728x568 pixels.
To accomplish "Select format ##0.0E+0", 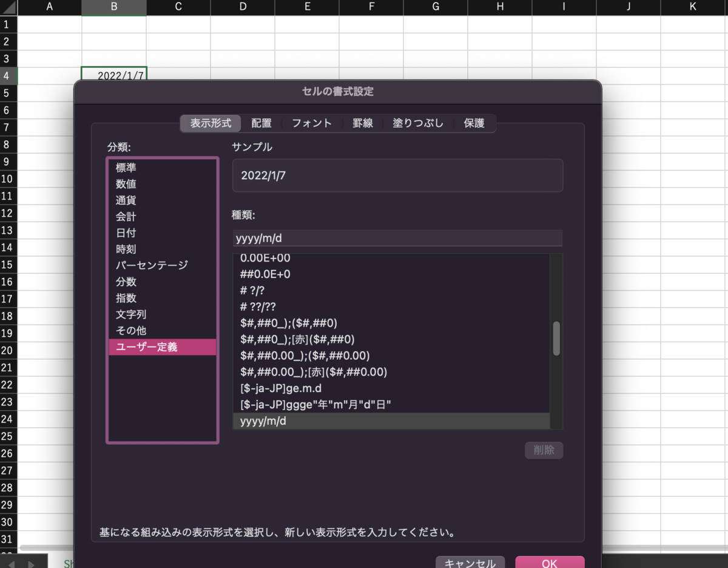I will click(x=391, y=274).
